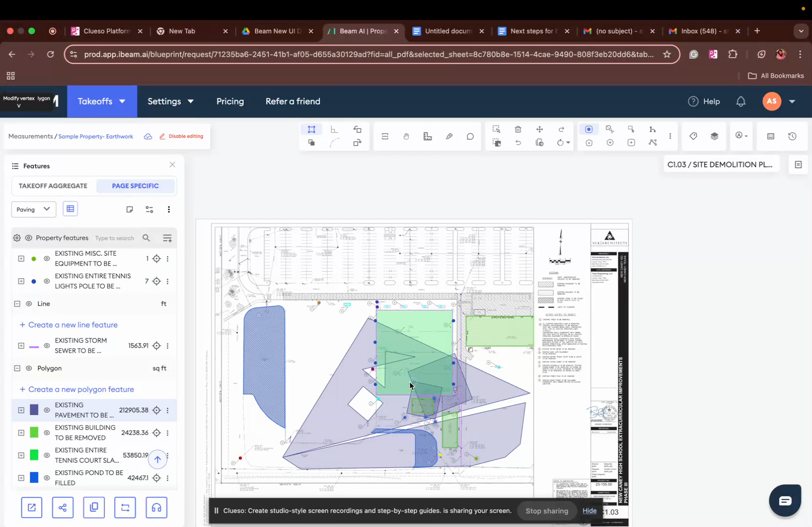
Task: Expand the Existing Storm Sewer item
Action: (x=21, y=346)
